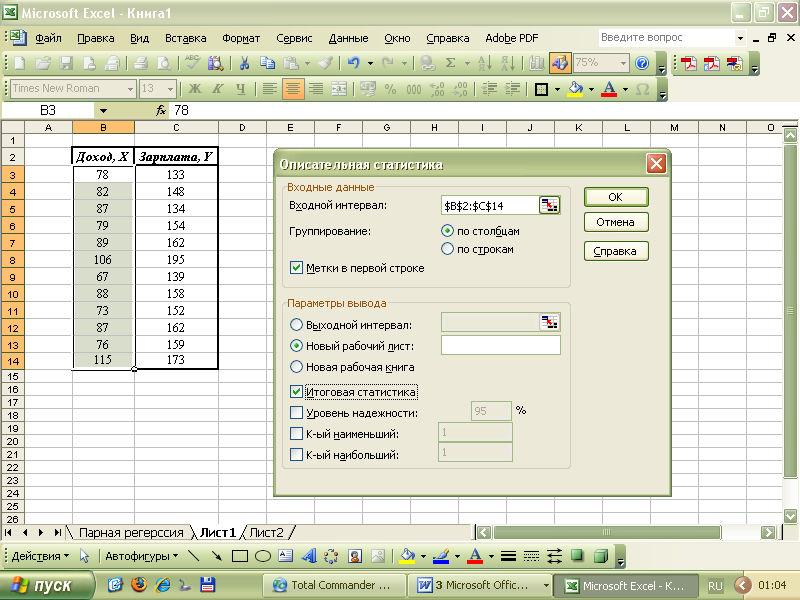Open the font name dropdown Times New Roman
The width and height of the screenshot is (800, 600).
pos(130,89)
